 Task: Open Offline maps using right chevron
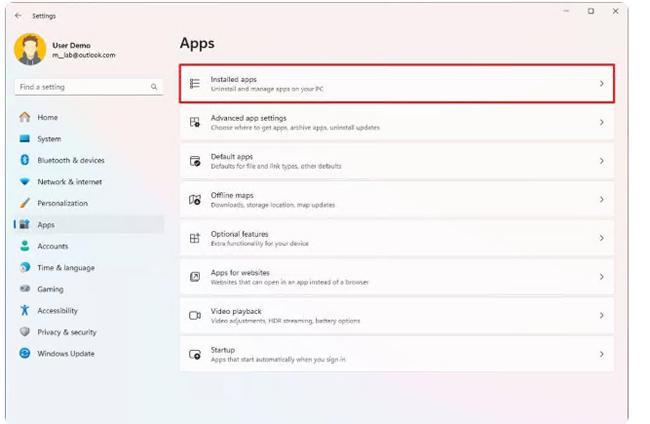tap(601, 200)
